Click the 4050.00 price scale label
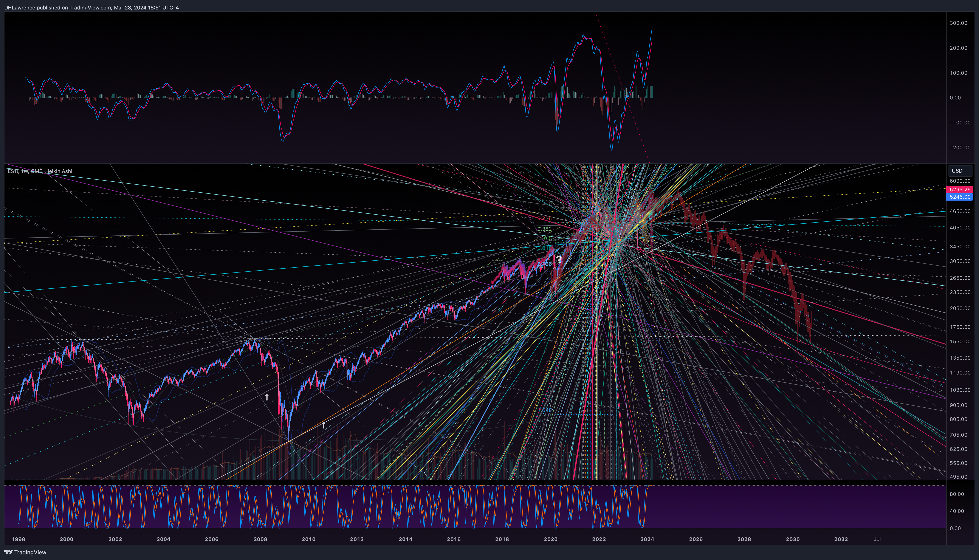Image resolution: width=979 pixels, height=560 pixels. pos(960,228)
